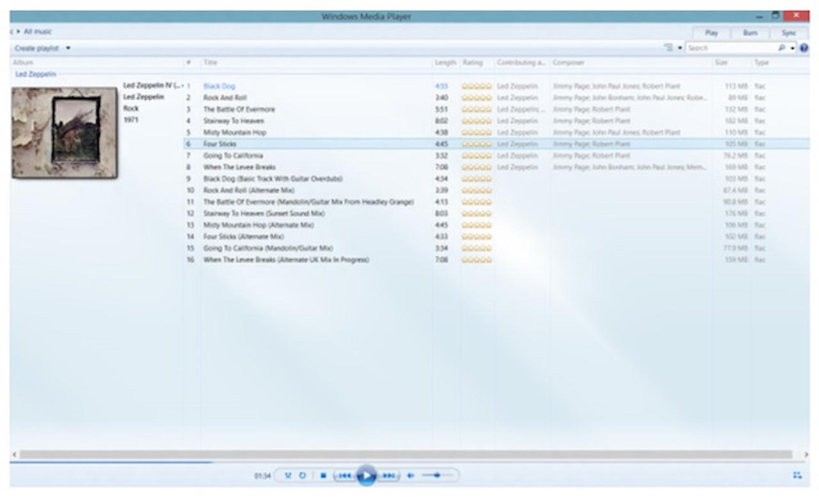The height and width of the screenshot is (504, 819).
Task: Expand the search options dropdown arrow
Action: 792,48
